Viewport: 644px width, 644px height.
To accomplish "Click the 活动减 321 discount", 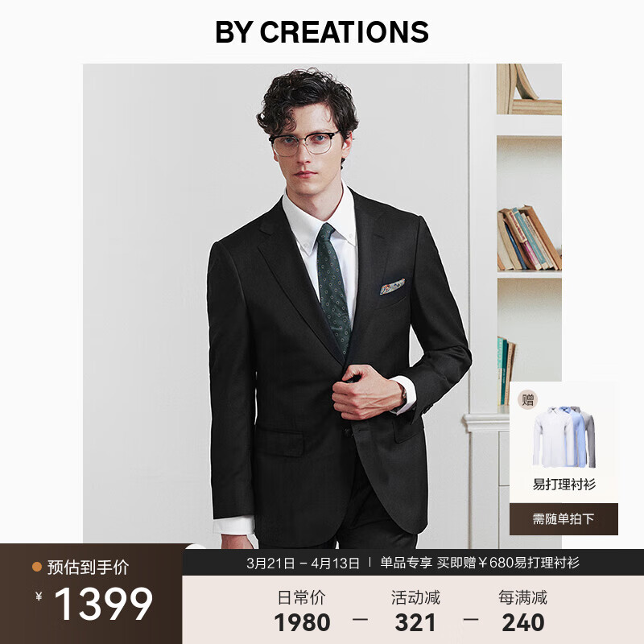I will (415, 611).
